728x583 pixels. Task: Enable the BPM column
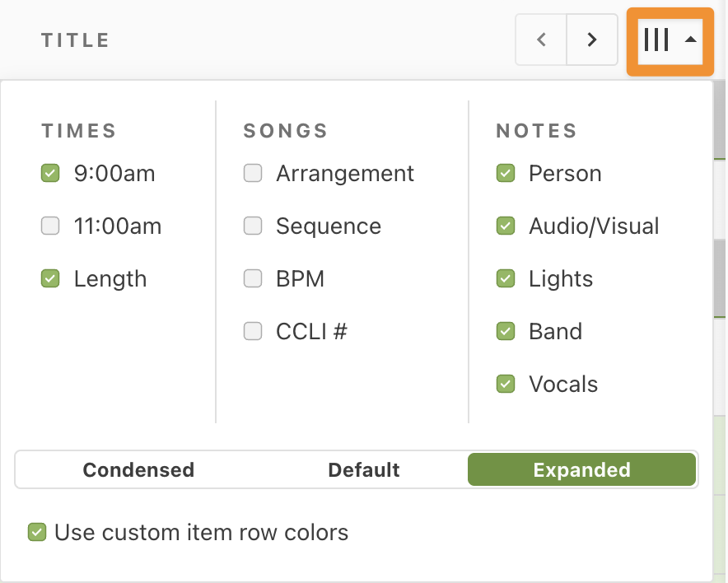(253, 278)
